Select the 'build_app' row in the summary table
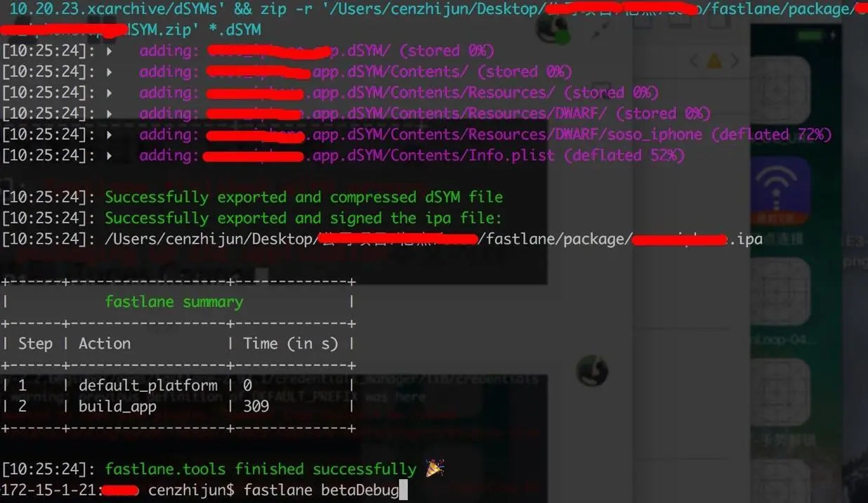The image size is (868, 503). [178, 406]
